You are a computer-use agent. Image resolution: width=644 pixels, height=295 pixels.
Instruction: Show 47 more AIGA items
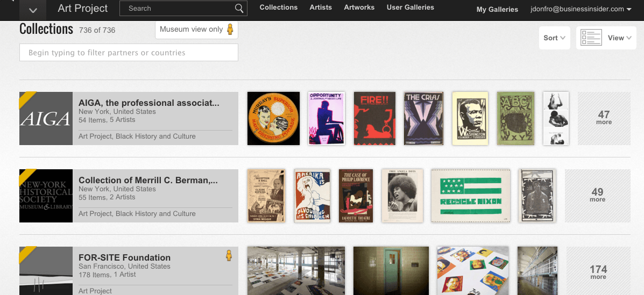604,118
